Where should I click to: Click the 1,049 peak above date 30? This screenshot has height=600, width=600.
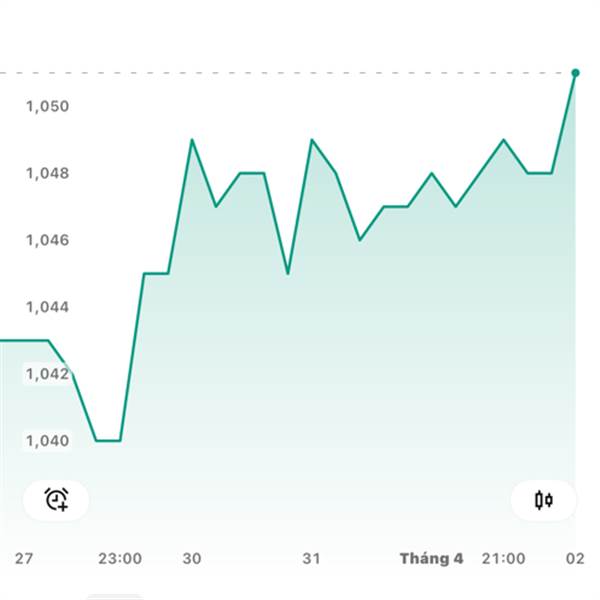click(191, 140)
